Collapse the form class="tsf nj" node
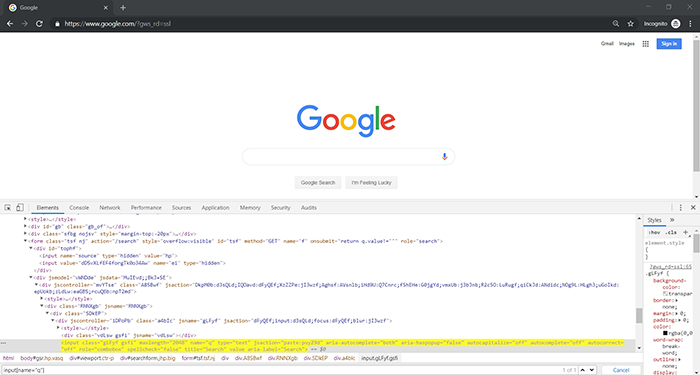The image size is (700, 375). point(25,241)
